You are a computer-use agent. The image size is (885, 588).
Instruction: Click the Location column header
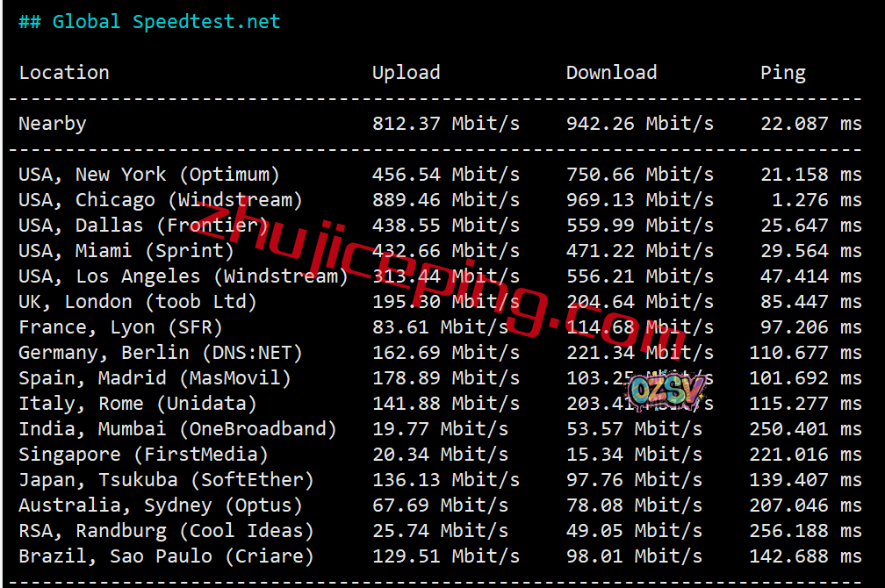pos(64,72)
